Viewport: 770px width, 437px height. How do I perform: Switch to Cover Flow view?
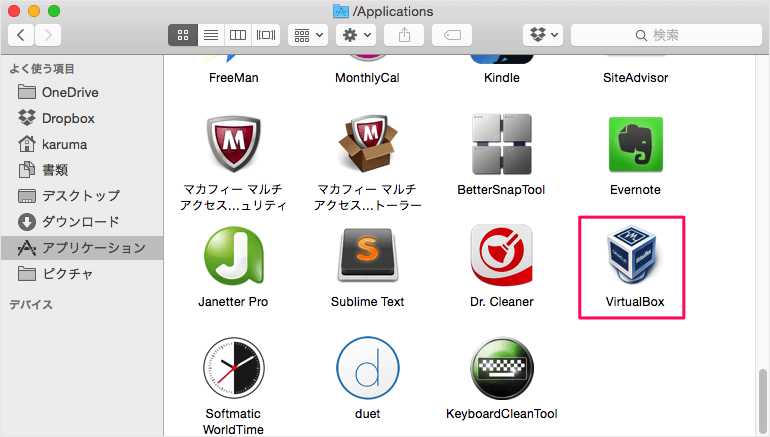[266, 35]
